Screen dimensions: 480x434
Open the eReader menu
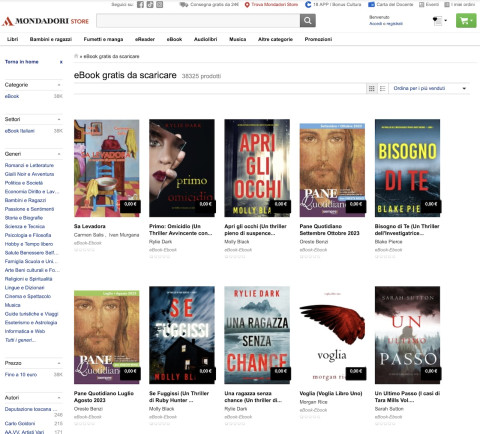pos(145,39)
